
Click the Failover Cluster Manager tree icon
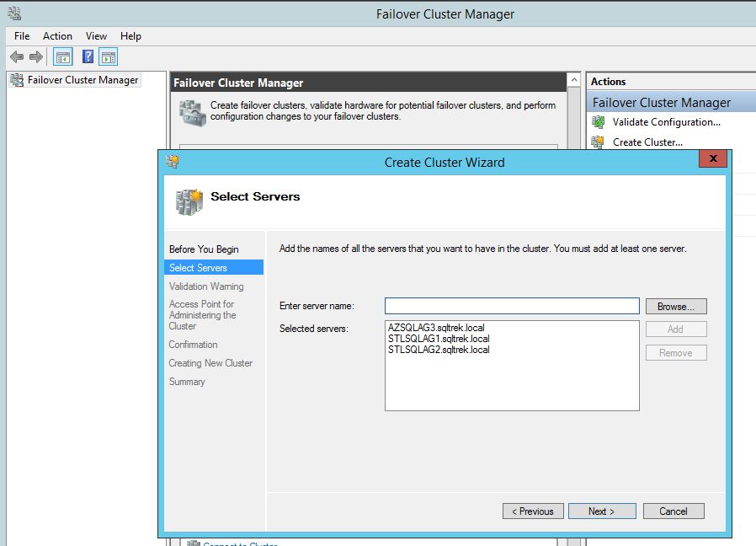[x=16, y=81]
